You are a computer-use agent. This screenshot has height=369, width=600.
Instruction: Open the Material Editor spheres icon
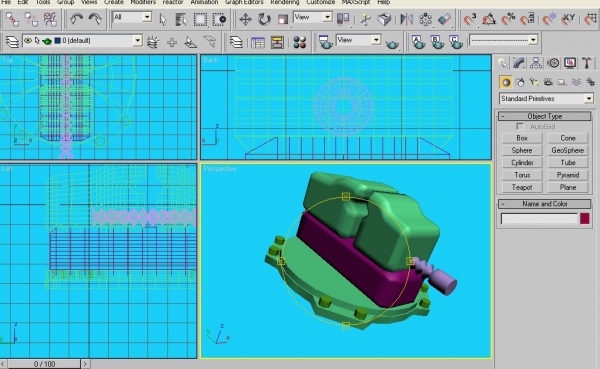(300, 42)
